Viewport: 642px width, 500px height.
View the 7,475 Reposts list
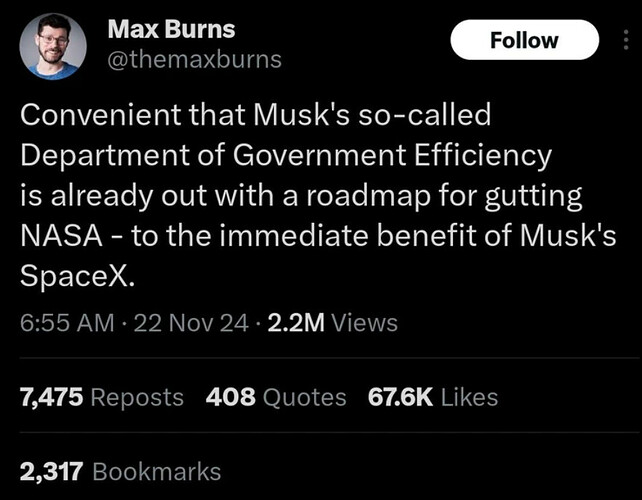pyautogui.click(x=102, y=397)
